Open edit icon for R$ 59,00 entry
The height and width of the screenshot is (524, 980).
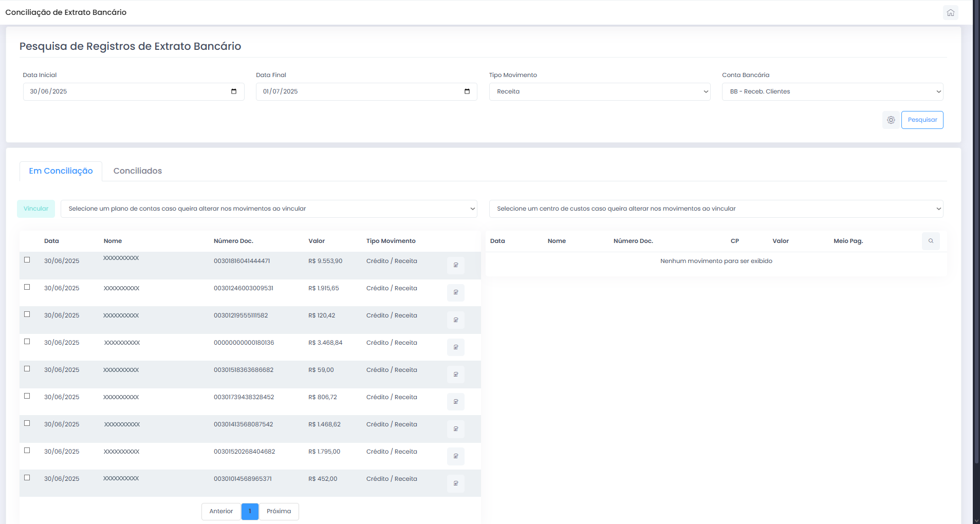pos(455,374)
